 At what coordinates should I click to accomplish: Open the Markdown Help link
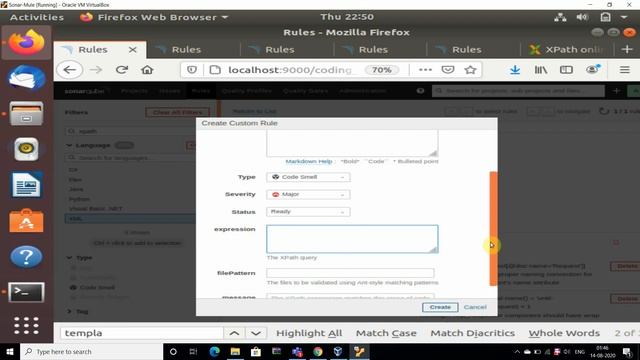(x=309, y=161)
